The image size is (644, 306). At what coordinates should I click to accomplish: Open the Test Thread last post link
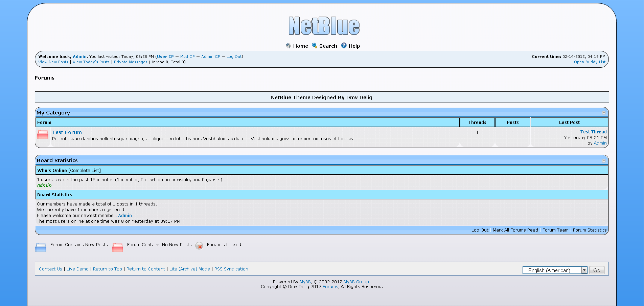point(593,132)
